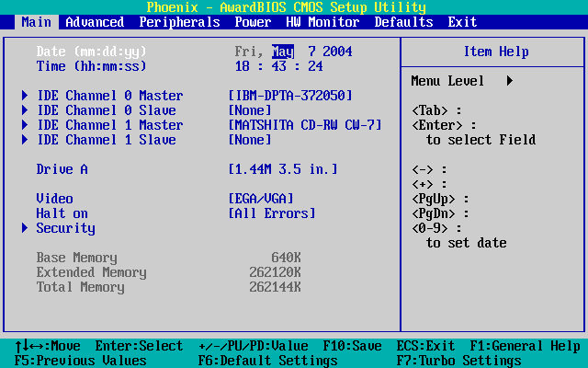Click the ECS:Exit footer hint
The width and height of the screenshot is (588, 368).
425,346
